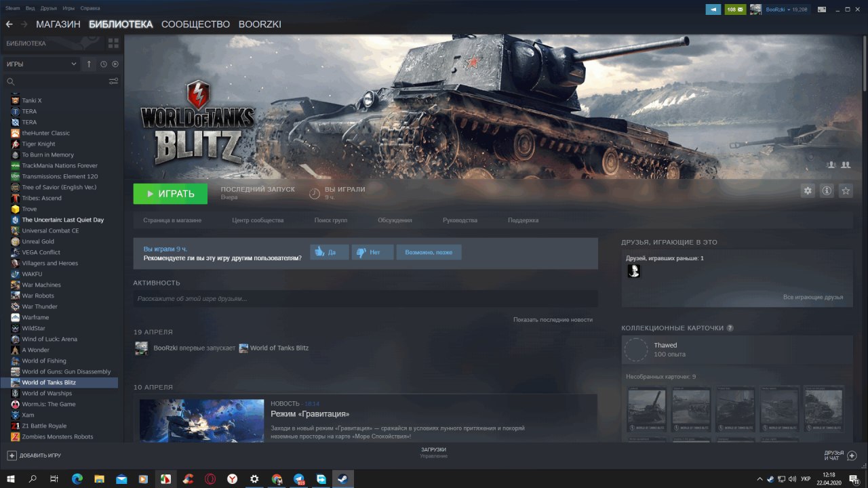The height and width of the screenshot is (488, 868).
Task: Select War Thunder in the game list
Action: 39,306
